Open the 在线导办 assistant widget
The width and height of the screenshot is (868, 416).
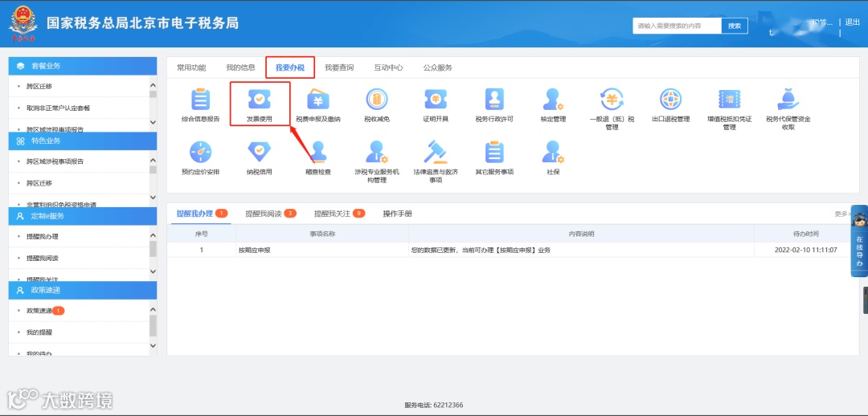click(x=859, y=241)
